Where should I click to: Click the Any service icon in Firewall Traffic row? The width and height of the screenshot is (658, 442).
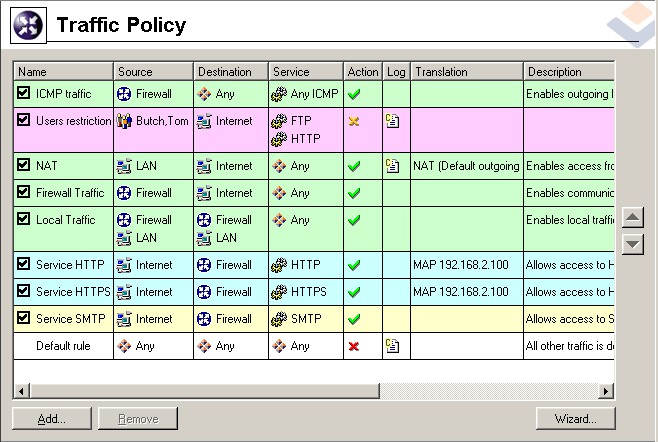coord(279,193)
